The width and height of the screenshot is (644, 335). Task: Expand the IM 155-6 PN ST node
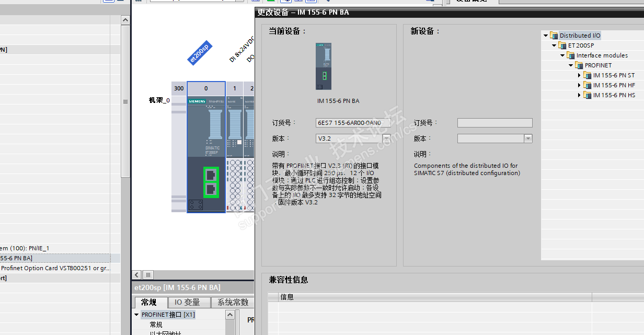(579, 75)
